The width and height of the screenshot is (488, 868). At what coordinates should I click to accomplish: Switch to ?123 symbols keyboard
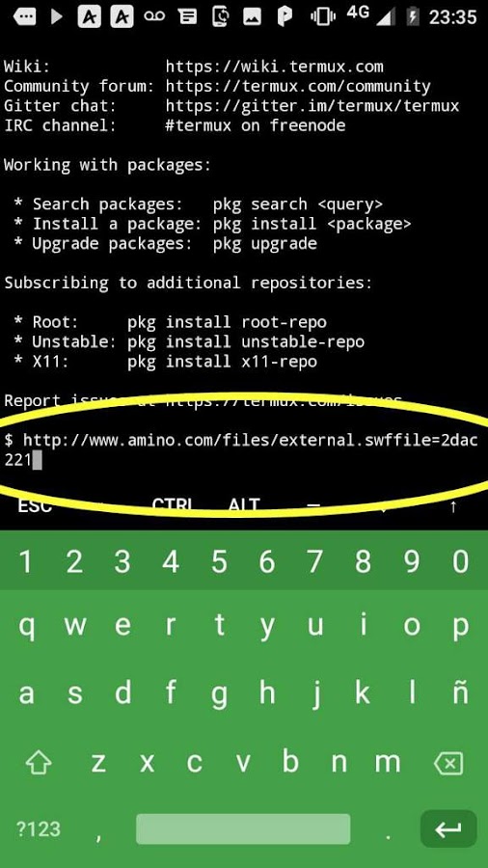tap(39, 829)
